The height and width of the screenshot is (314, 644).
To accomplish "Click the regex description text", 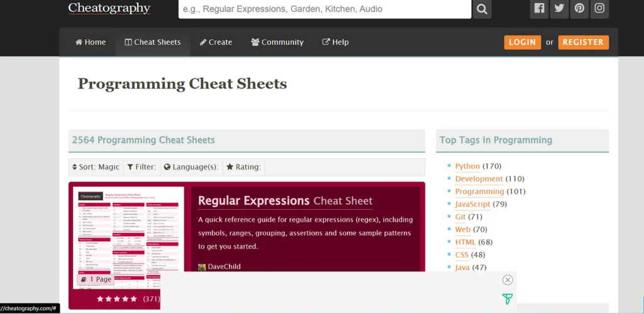I will 306,233.
